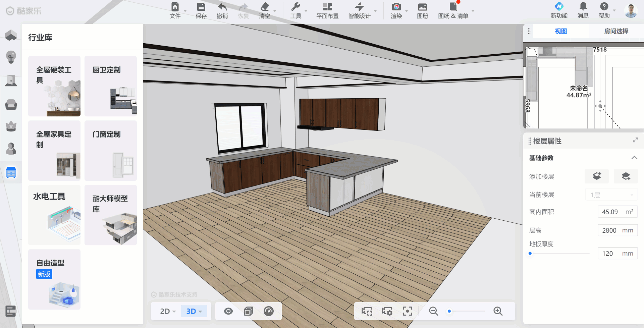Screen dimensions: 644x328
Task: Collapse the 基础参数 section
Action: click(x=634, y=158)
